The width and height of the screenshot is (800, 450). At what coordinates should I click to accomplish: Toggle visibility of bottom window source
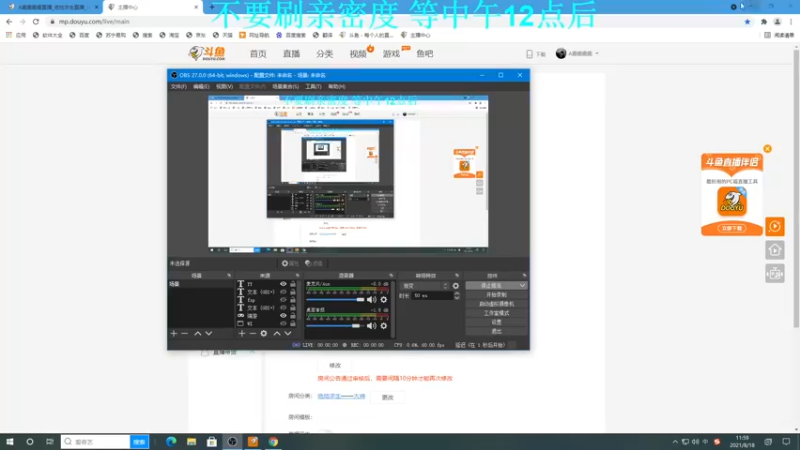(x=283, y=323)
